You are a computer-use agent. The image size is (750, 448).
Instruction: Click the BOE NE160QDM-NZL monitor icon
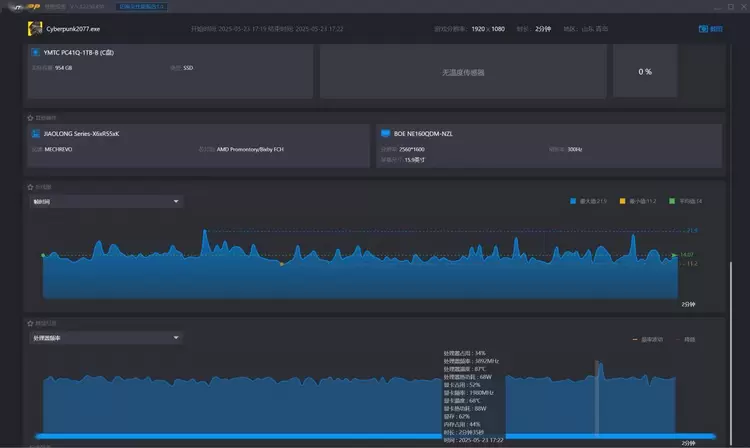click(x=386, y=133)
